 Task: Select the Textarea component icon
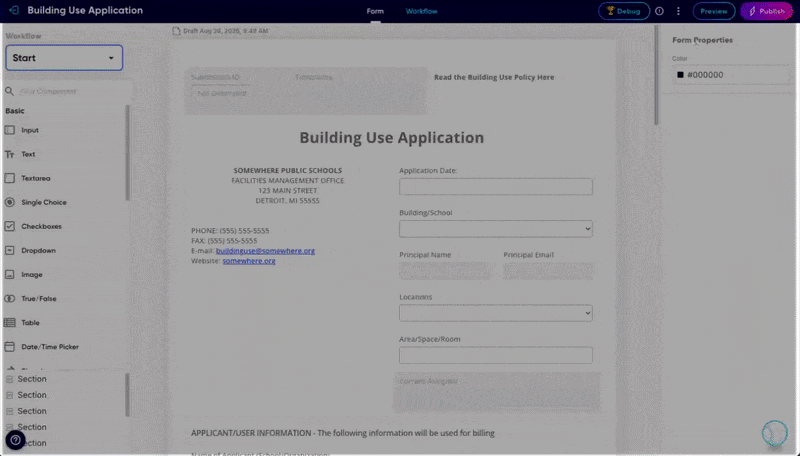point(10,178)
